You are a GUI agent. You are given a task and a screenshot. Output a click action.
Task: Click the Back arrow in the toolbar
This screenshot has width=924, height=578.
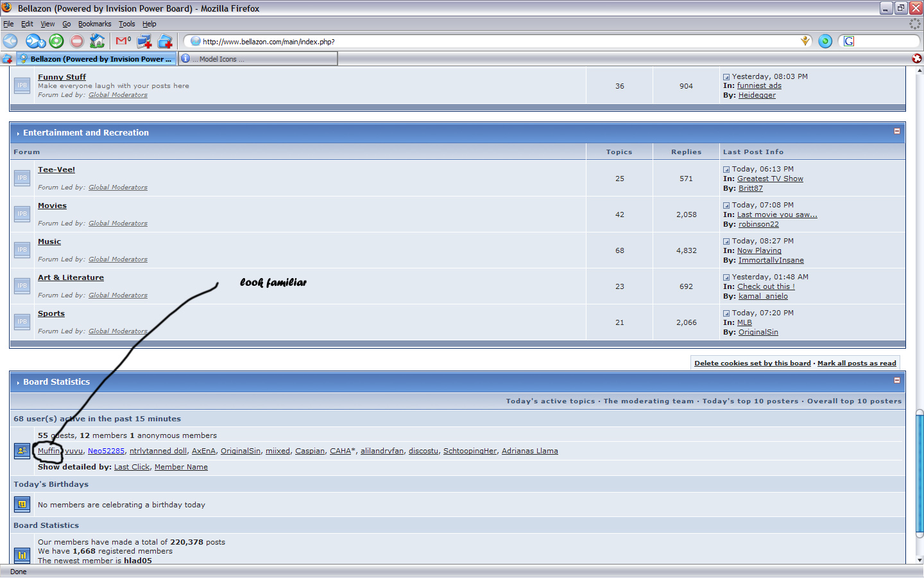[10, 41]
